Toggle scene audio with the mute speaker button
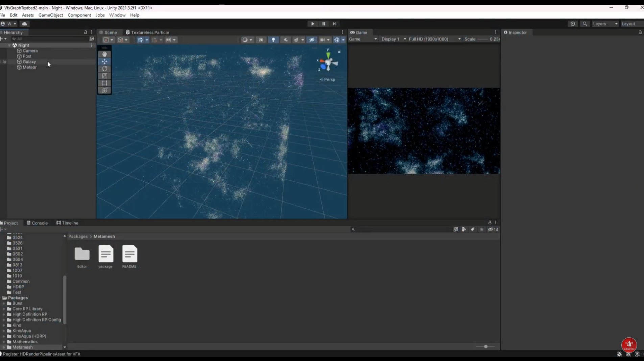Image resolution: width=644 pixels, height=361 pixels. coord(286,40)
